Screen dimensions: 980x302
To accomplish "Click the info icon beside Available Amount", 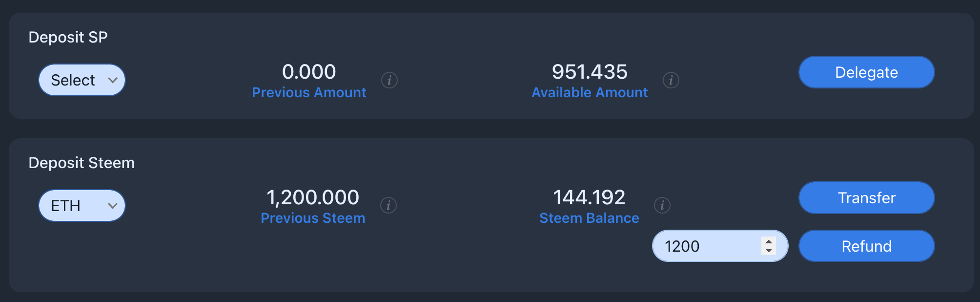I will point(671,80).
